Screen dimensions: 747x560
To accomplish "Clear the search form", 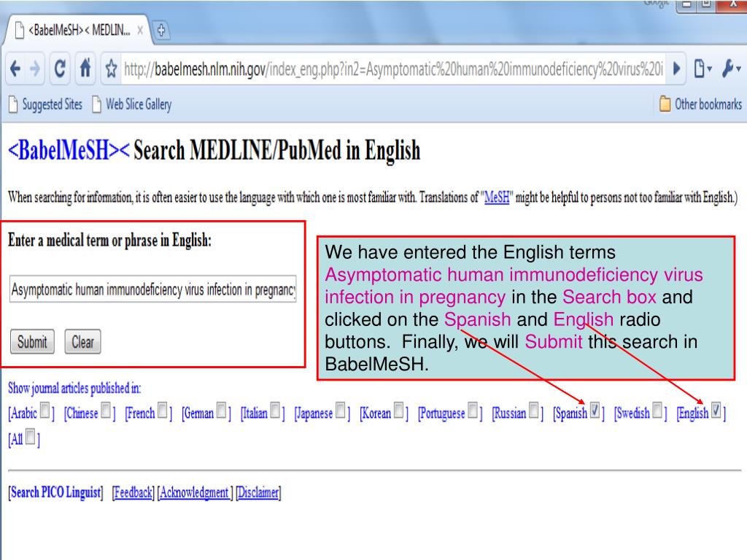I will [x=83, y=342].
